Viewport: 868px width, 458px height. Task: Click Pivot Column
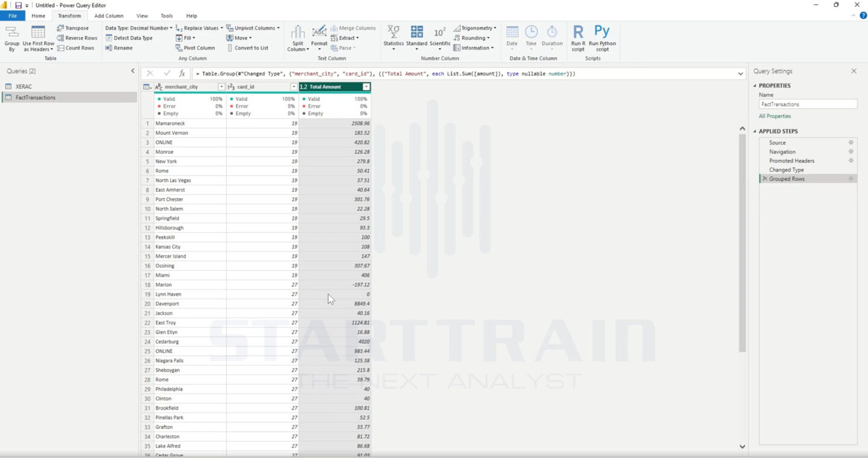point(195,48)
